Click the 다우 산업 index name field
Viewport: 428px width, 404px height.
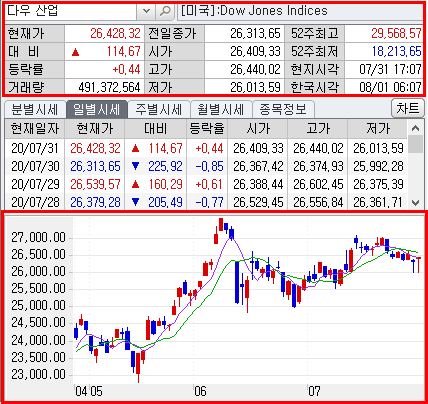[x=71, y=11]
